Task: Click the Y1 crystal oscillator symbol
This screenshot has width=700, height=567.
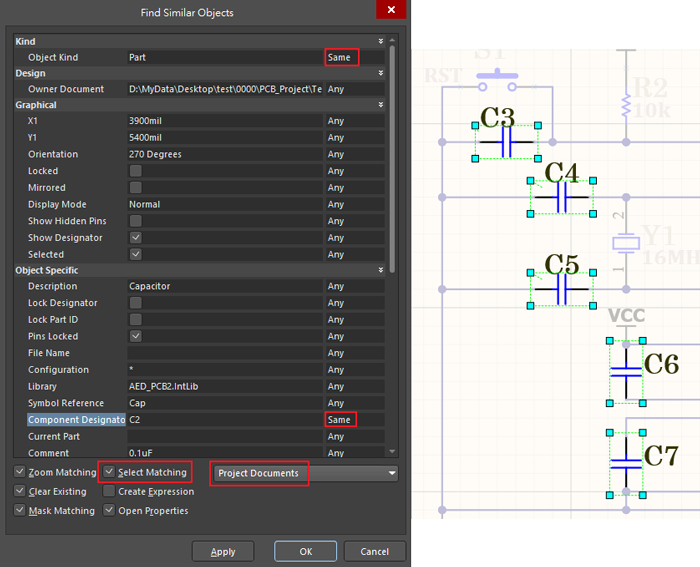Action: click(627, 244)
